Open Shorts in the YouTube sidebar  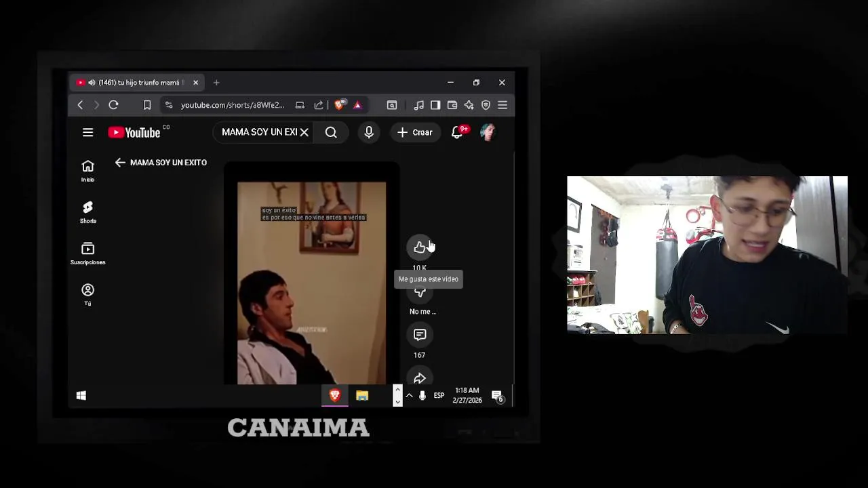click(88, 212)
